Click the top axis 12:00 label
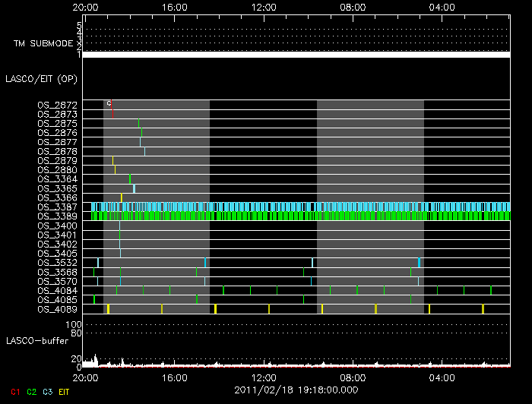This screenshot has width=532, height=404. (264, 7)
